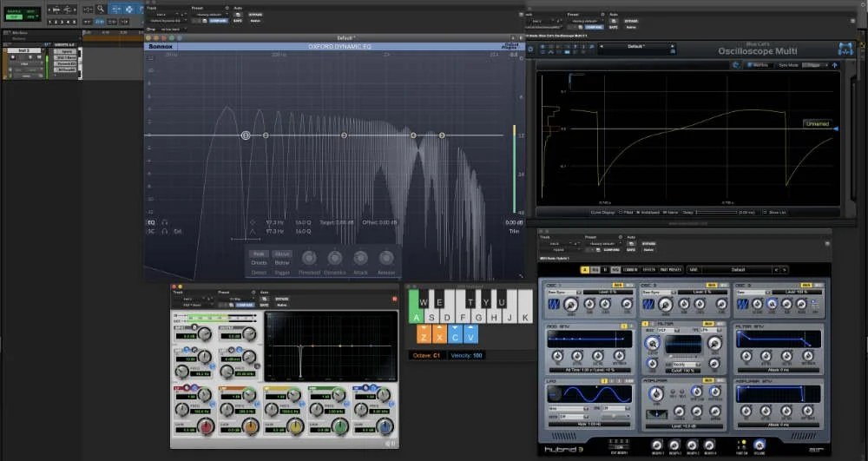Click the EQ headphones solo icon
The height and width of the screenshot is (461, 868).
164,222
